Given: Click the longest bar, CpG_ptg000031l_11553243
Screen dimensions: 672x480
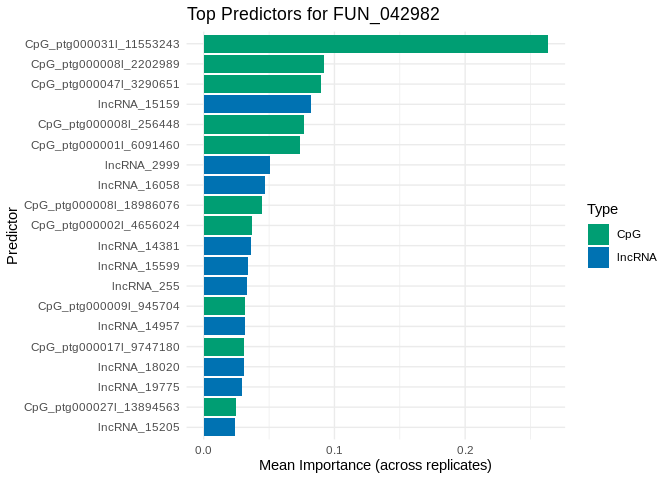Looking at the screenshot, I should [375, 44].
